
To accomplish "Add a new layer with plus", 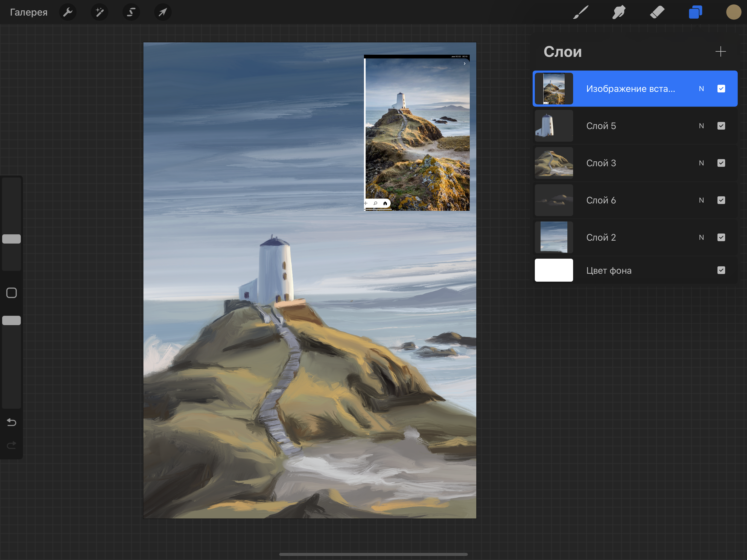I will point(720,52).
